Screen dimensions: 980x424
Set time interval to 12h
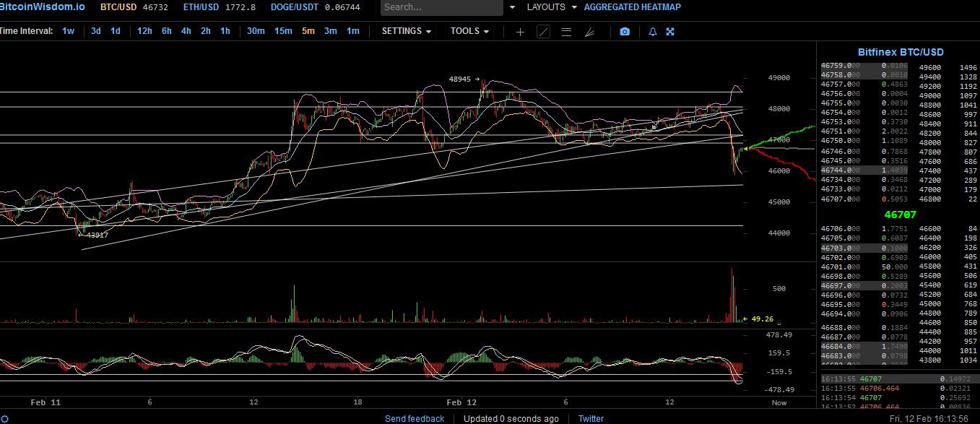coord(144,31)
